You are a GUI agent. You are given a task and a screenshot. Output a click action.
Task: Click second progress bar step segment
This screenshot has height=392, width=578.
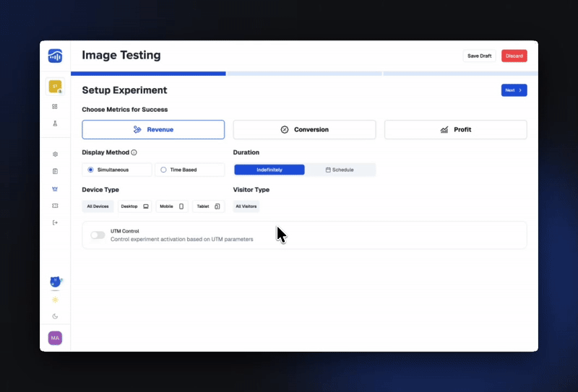(304, 74)
